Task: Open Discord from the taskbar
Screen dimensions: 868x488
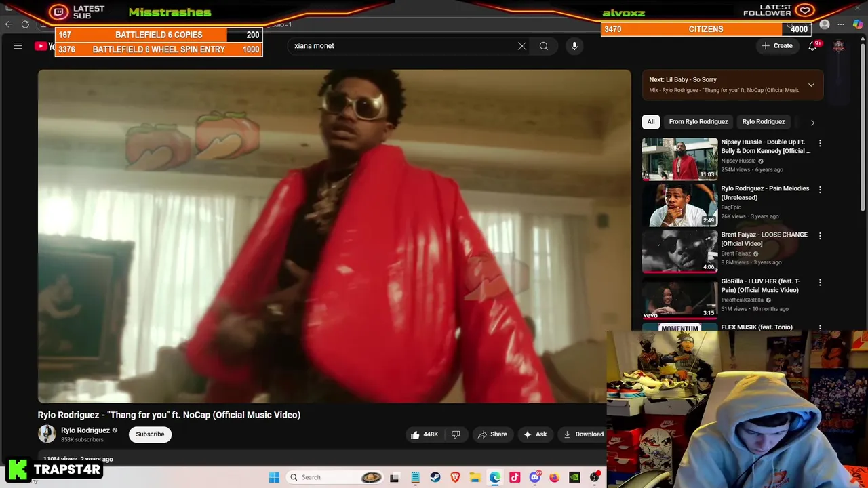Action: click(x=535, y=477)
